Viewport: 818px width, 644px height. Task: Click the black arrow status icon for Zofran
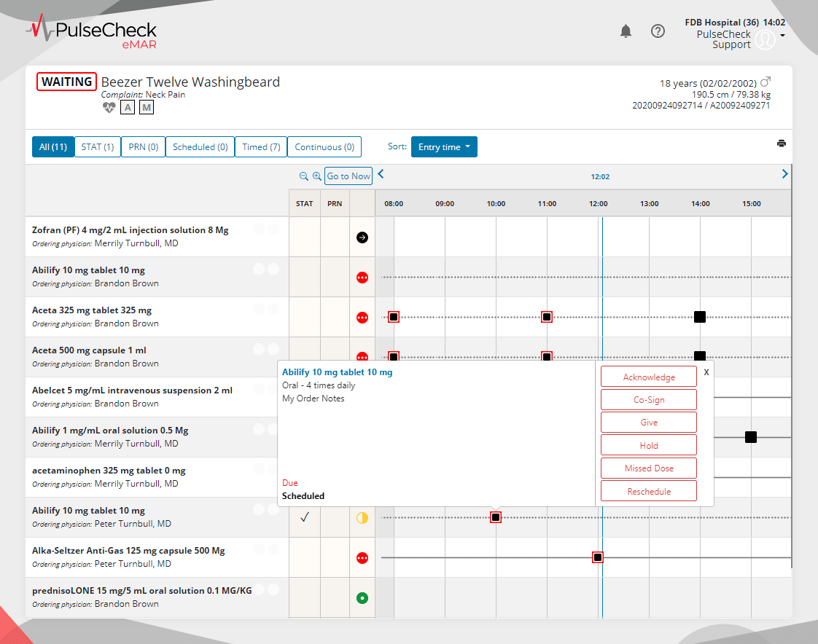(362, 237)
